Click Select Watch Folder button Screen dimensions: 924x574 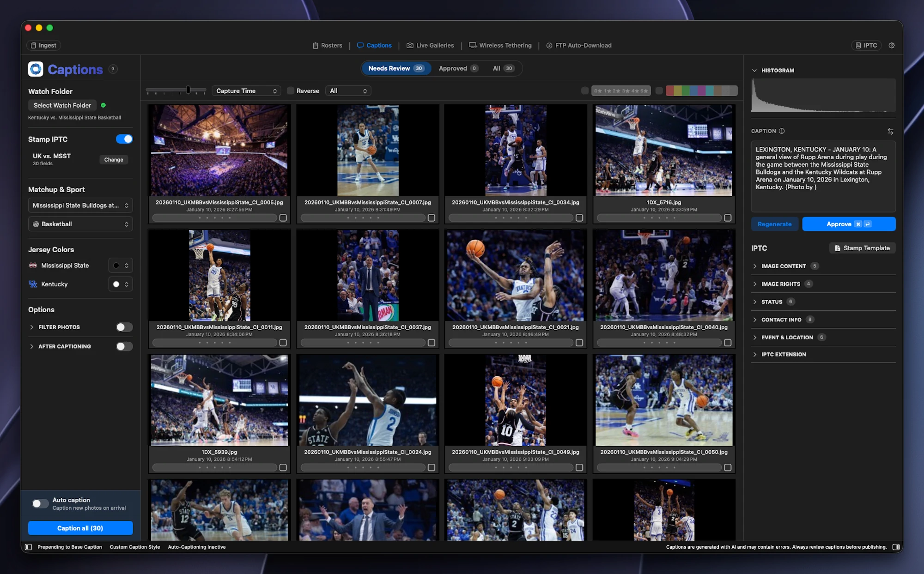point(62,105)
